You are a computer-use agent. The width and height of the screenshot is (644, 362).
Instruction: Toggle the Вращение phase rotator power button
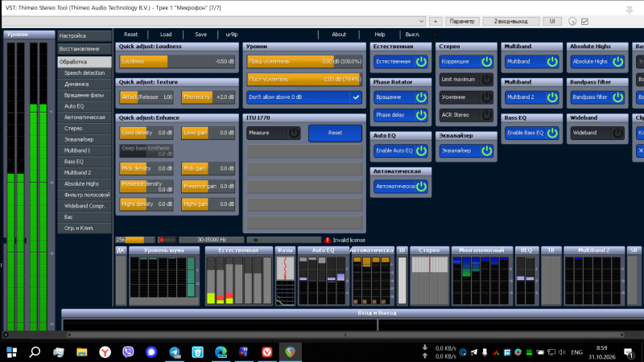(x=421, y=97)
